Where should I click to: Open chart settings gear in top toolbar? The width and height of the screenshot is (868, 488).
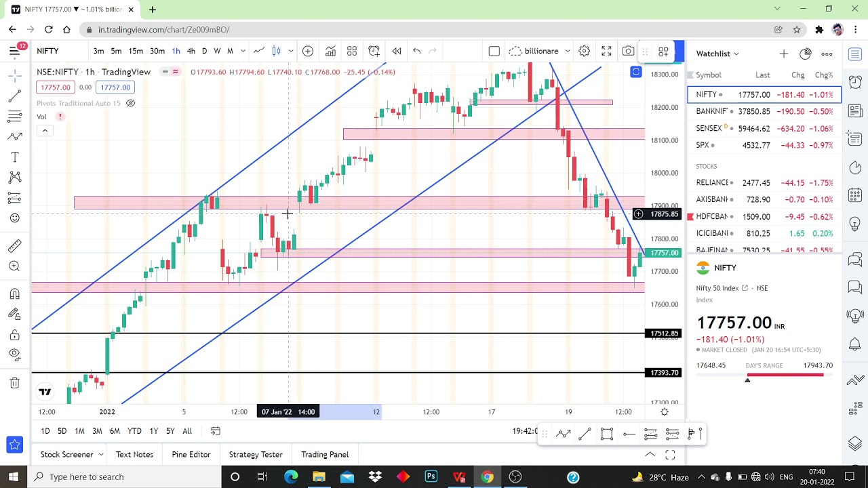coord(584,51)
